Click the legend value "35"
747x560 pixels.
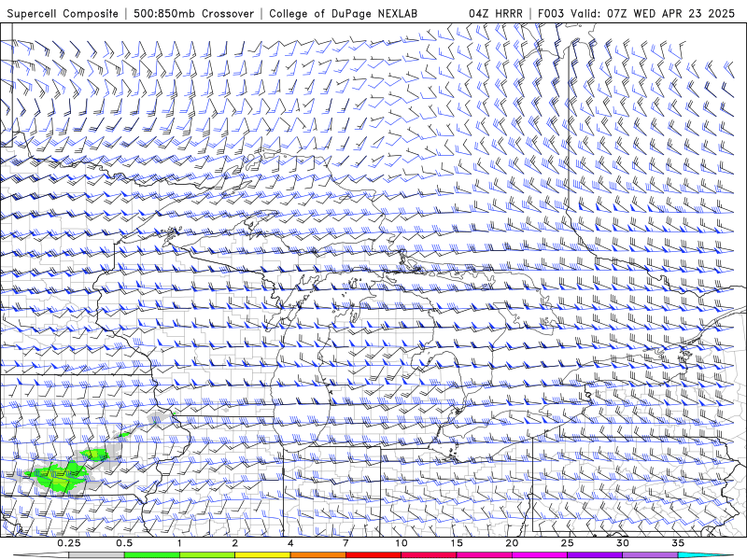[679, 543]
